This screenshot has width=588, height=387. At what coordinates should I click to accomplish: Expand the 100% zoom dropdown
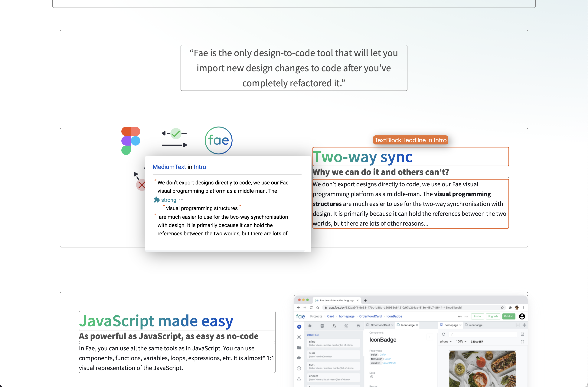[461, 342]
